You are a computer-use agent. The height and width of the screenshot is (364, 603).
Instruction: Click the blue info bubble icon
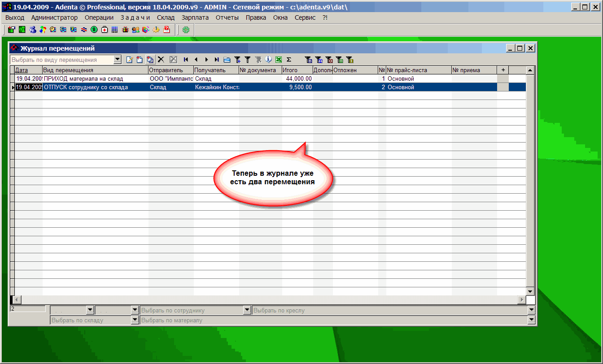tap(268, 59)
